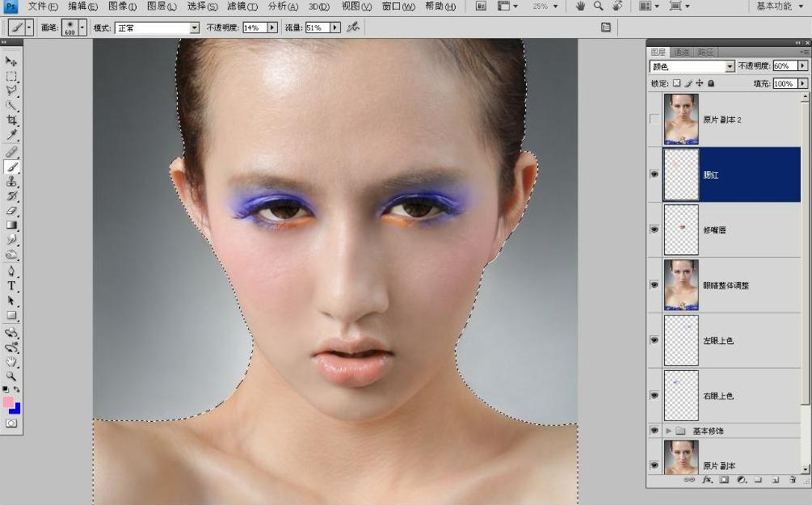
Task: Hide the 修嘴唇 layer
Action: pos(654,229)
